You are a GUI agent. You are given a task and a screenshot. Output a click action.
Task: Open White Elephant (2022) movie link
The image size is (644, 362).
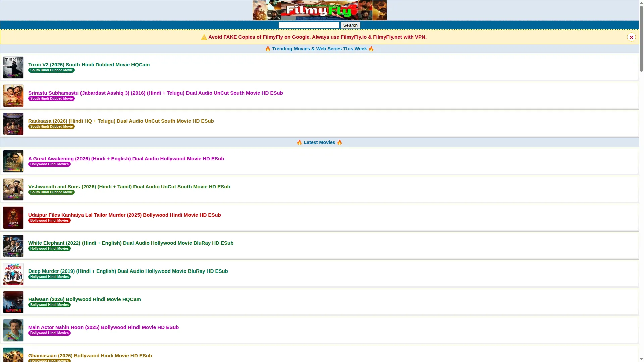point(131,243)
